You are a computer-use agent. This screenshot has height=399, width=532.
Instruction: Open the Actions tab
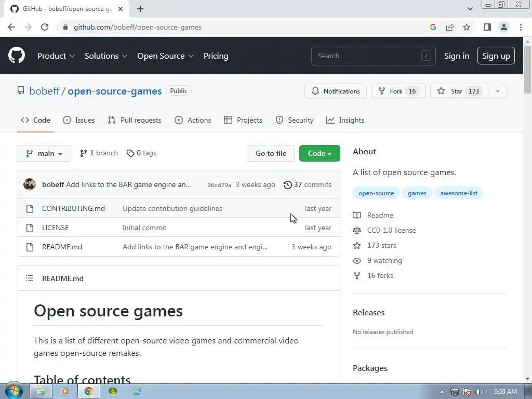[x=193, y=120]
